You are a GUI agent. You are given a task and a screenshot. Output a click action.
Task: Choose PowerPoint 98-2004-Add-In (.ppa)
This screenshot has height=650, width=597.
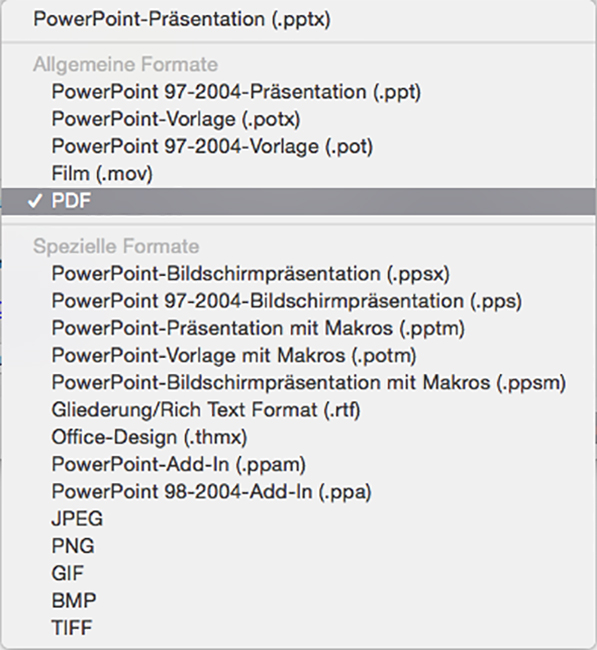[x=298, y=492]
